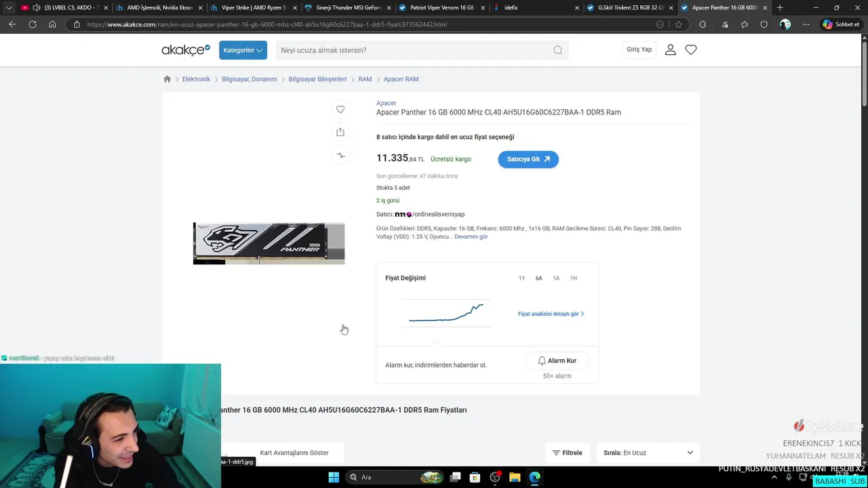The width and height of the screenshot is (868, 488).
Task: Open Microsoft Edge from the taskbar
Action: (x=534, y=477)
